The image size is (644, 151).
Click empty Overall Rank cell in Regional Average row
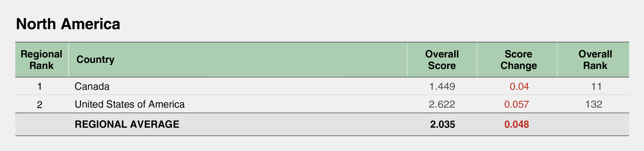point(593,124)
